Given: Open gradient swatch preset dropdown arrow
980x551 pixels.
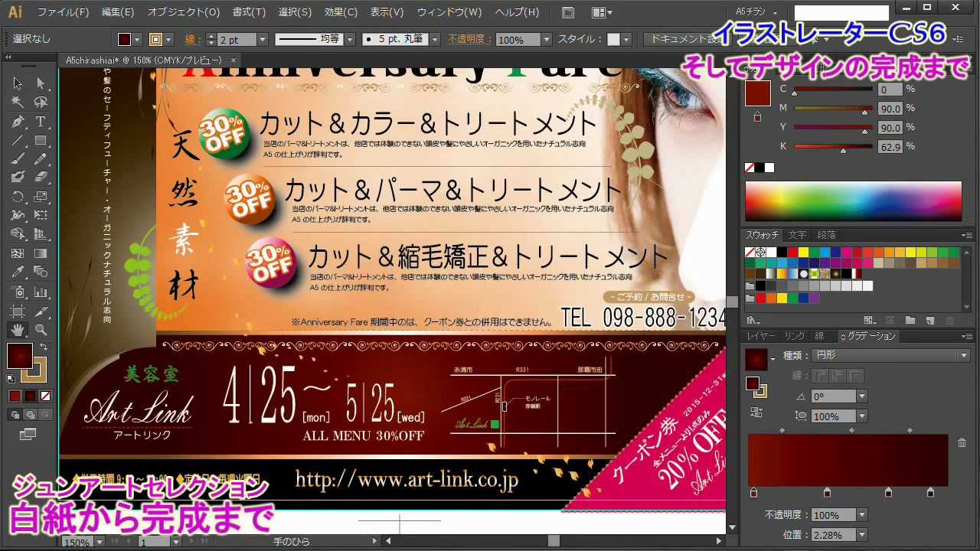Looking at the screenshot, I should (773, 359).
